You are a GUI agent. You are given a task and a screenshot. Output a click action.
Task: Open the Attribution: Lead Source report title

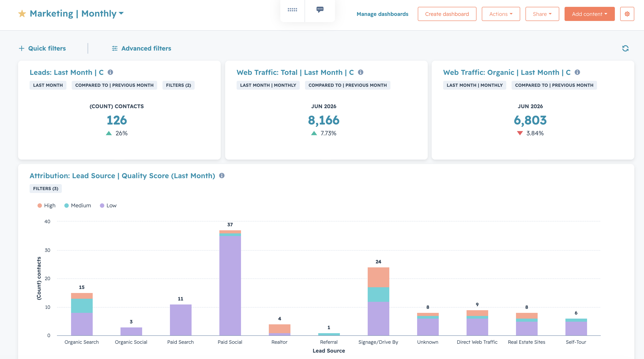122,176
